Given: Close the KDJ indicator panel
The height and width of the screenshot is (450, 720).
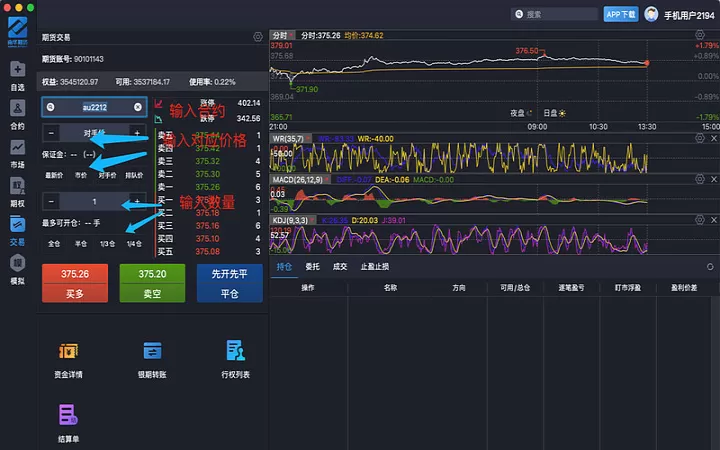Looking at the screenshot, I should tap(714, 219).
